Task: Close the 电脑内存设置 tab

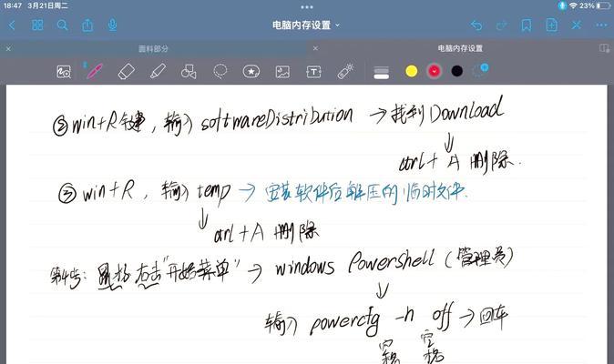Action: [315, 48]
